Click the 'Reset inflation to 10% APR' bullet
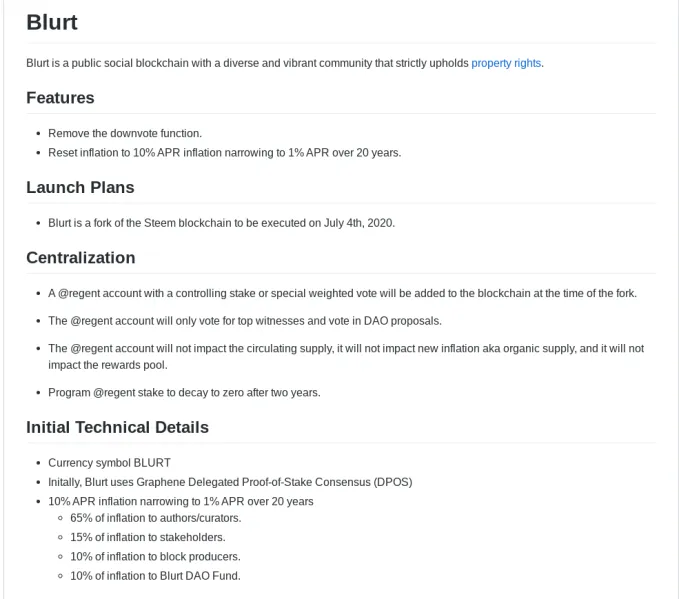 (225, 153)
